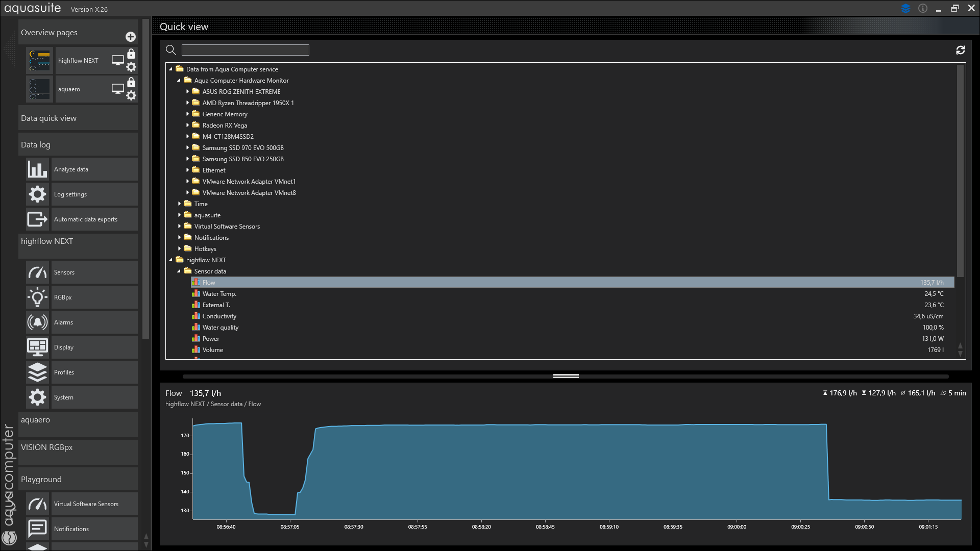
Task: Open the aquaero overview page thumbnail
Action: click(x=40, y=89)
